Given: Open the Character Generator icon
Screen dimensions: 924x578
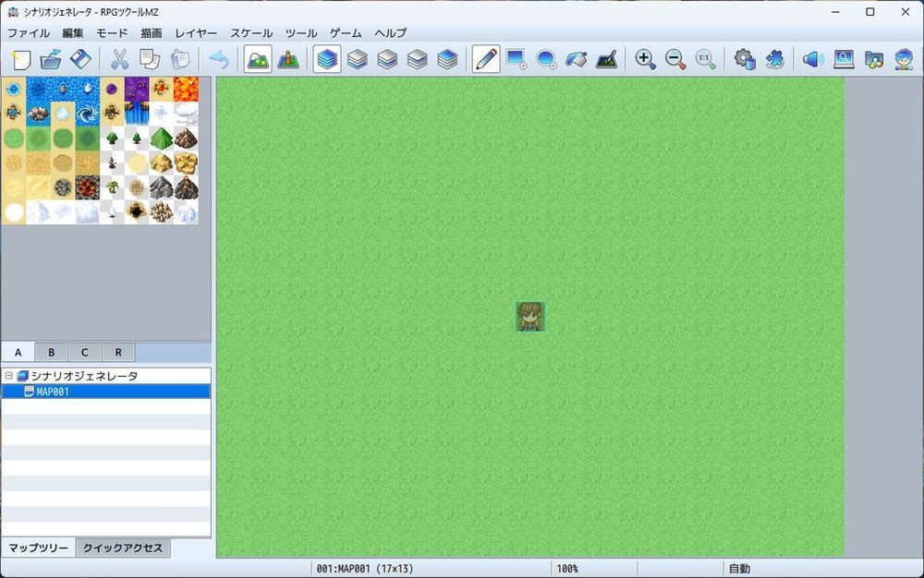Looking at the screenshot, I should pyautogui.click(x=904, y=59).
